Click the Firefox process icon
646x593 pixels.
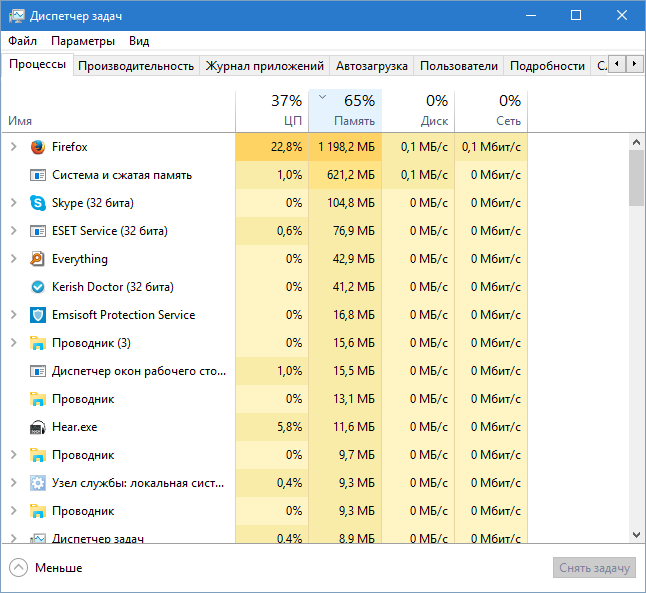click(x=38, y=147)
